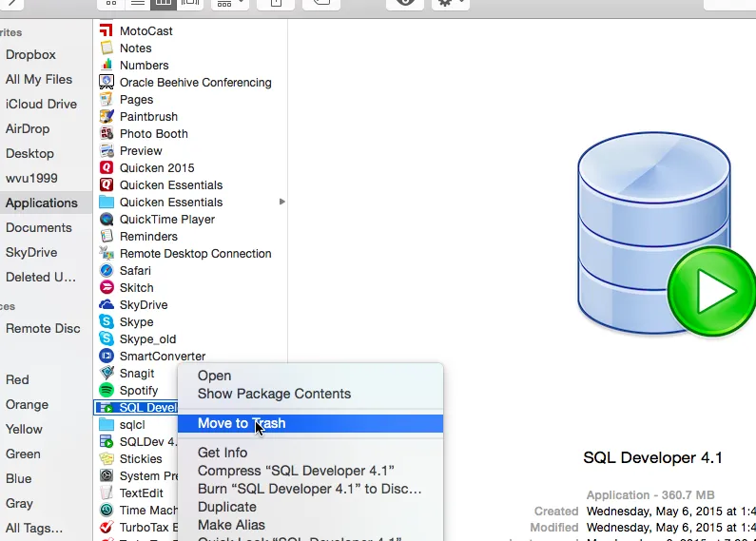Select the Blue tag in sidebar
756x541 pixels.
tap(19, 478)
